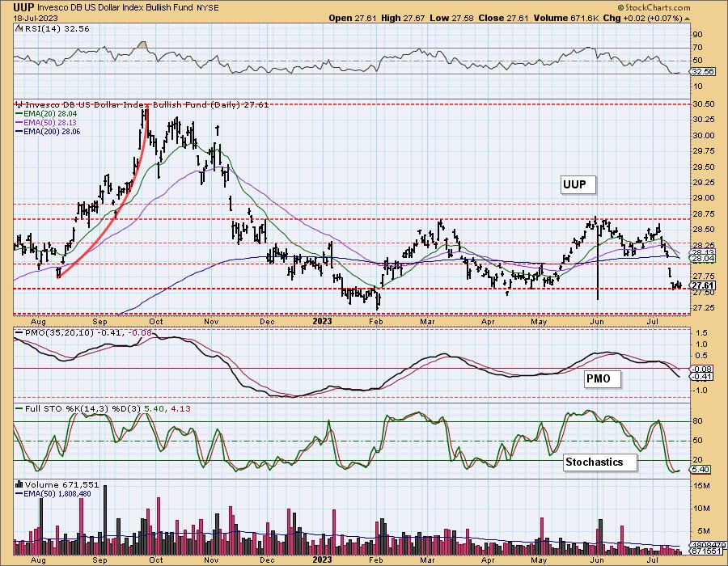
Task: Click the Low 27.58 value
Action: point(450,18)
